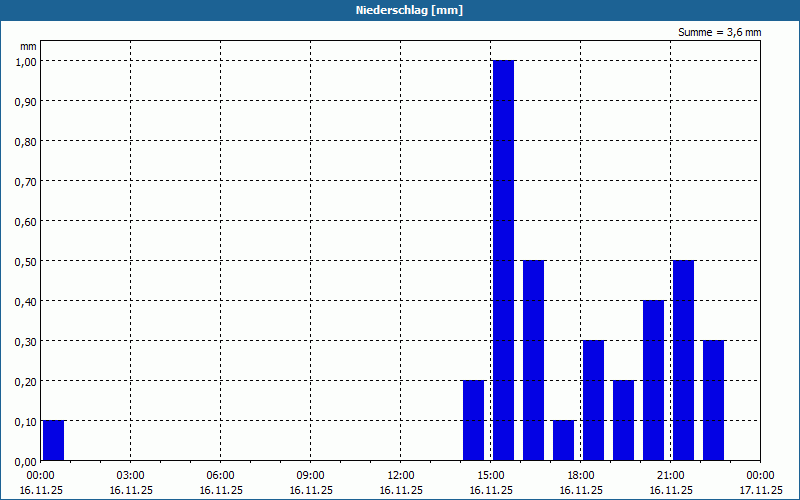This screenshot has height=500, width=800.
Task: Select the 18:00 time label on the x-axis
Action: pos(581,476)
